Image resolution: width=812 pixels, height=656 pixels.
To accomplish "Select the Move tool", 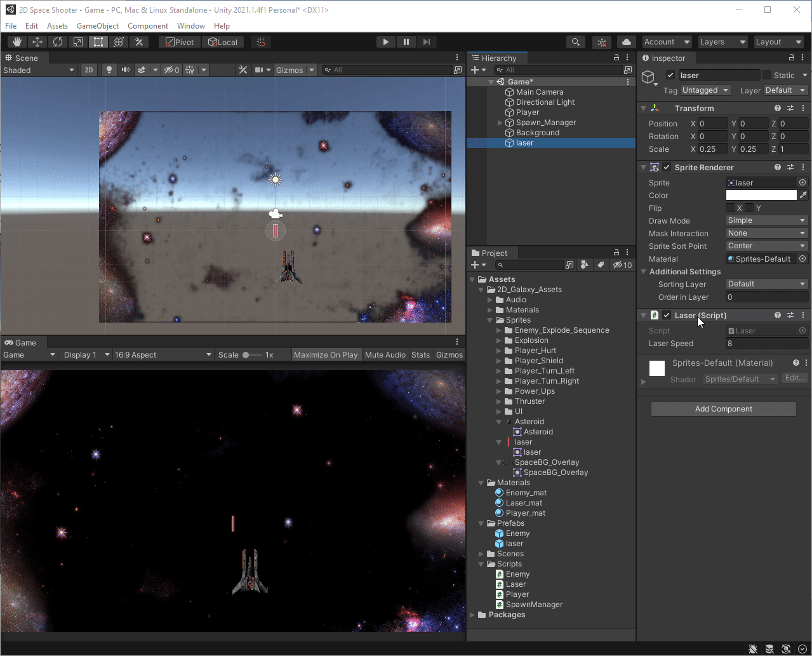I will click(37, 42).
